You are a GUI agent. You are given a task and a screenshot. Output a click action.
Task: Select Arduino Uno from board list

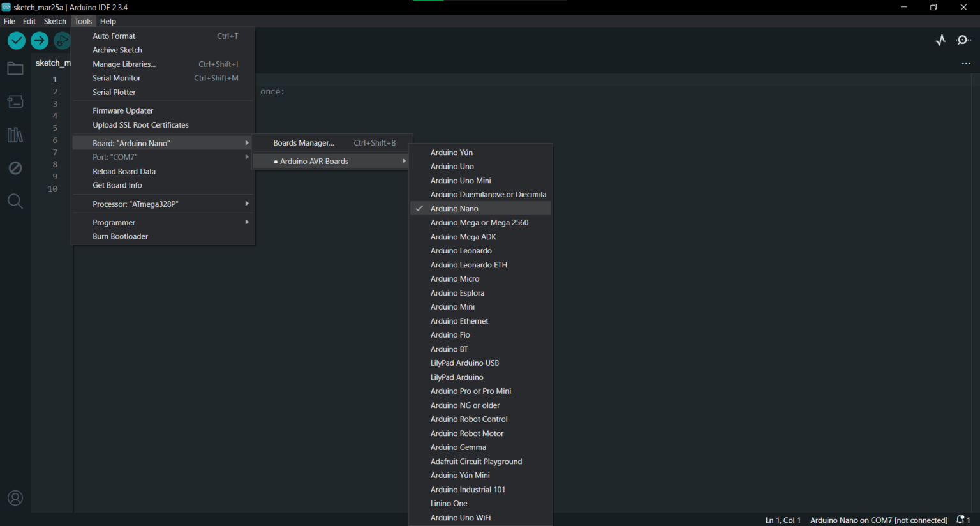pyautogui.click(x=452, y=167)
